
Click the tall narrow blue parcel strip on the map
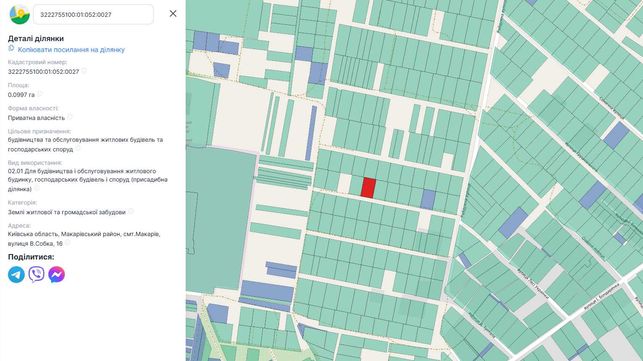[x=311, y=133]
